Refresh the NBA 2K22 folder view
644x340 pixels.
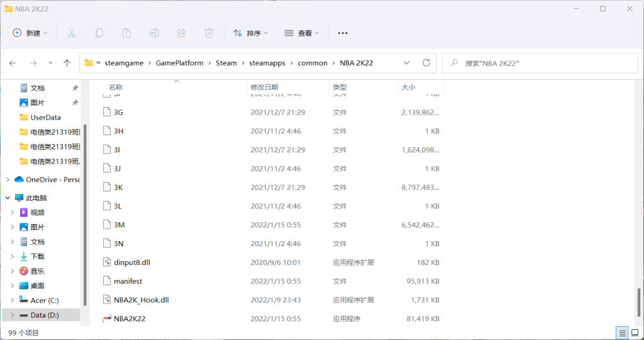(426, 63)
